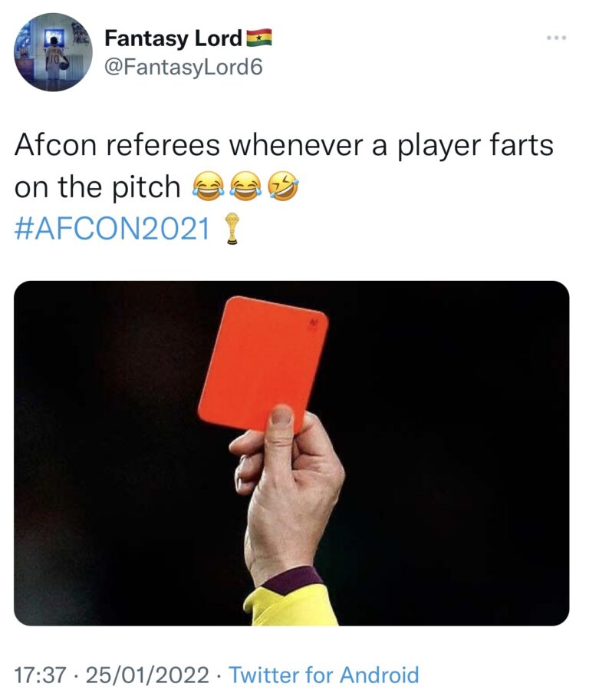Screen dimensions: 589x700
Task: Select the Fantasy Lord display name
Action: click(x=173, y=38)
